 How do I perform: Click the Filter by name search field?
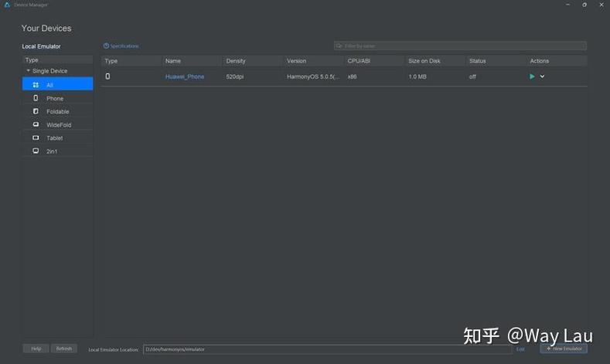point(460,46)
